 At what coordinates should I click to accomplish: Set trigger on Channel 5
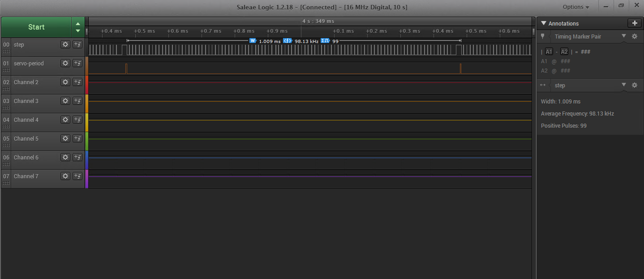click(77, 138)
